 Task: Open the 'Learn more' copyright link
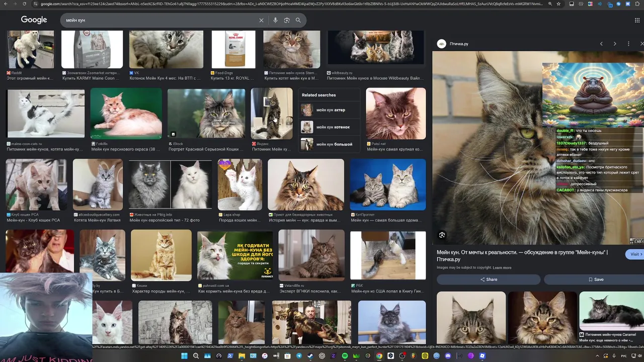click(502, 267)
